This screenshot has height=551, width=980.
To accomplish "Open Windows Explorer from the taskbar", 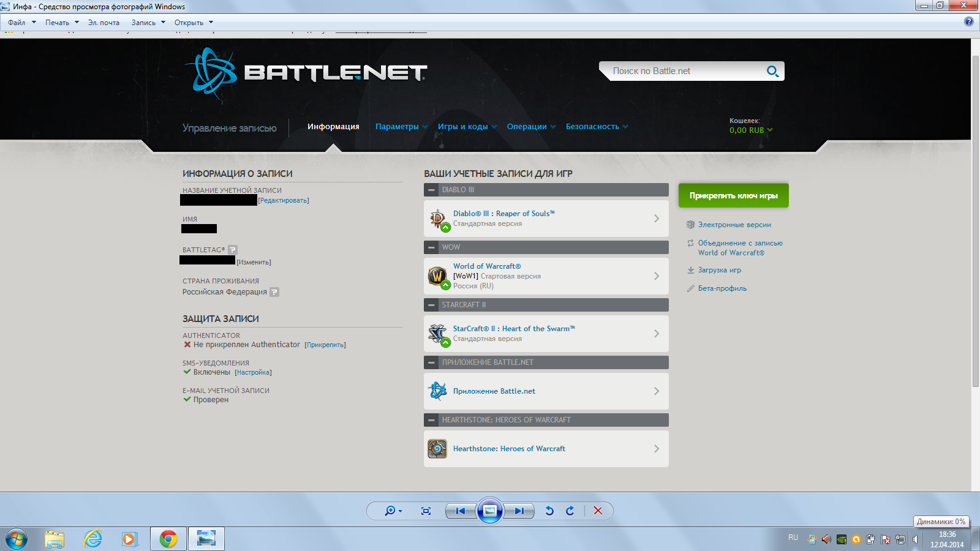I will pyautogui.click(x=55, y=539).
